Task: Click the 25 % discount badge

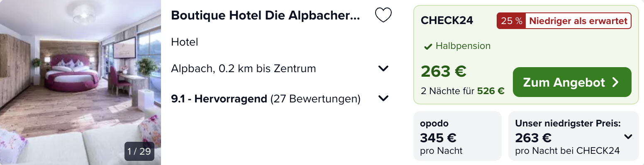Action: [511, 21]
